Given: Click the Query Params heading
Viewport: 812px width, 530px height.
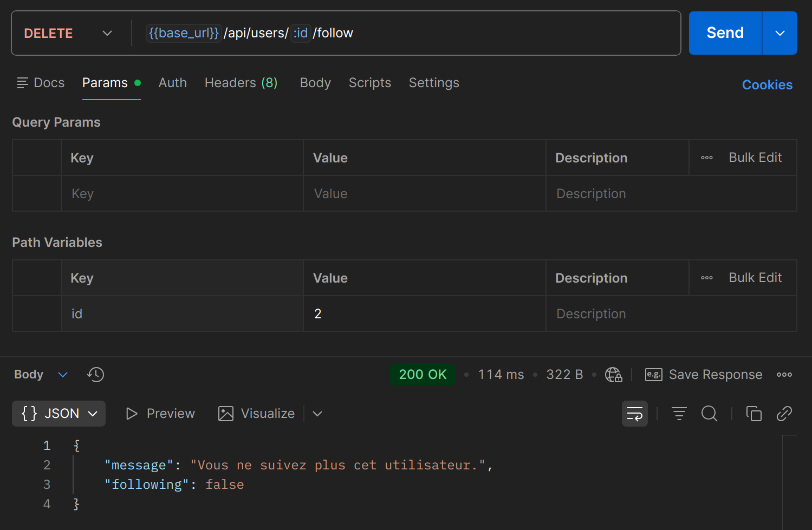Looking at the screenshot, I should tap(56, 122).
